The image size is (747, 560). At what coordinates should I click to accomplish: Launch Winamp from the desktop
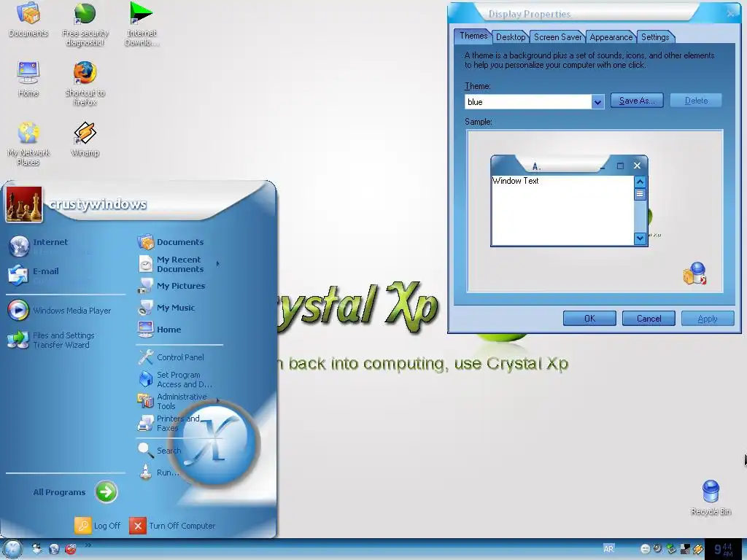tap(85, 139)
